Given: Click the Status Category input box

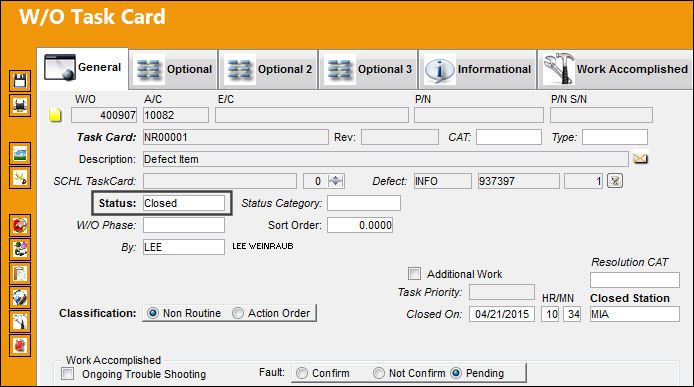Looking at the screenshot, I should tap(364, 203).
